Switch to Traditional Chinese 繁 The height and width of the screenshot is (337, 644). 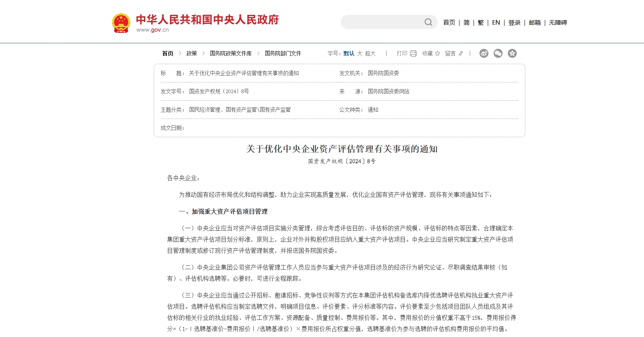click(x=481, y=23)
